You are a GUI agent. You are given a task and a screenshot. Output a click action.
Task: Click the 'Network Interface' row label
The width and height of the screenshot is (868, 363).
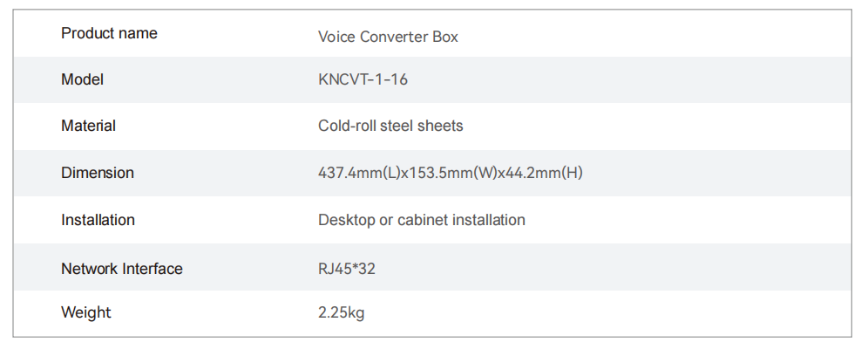[x=122, y=269]
